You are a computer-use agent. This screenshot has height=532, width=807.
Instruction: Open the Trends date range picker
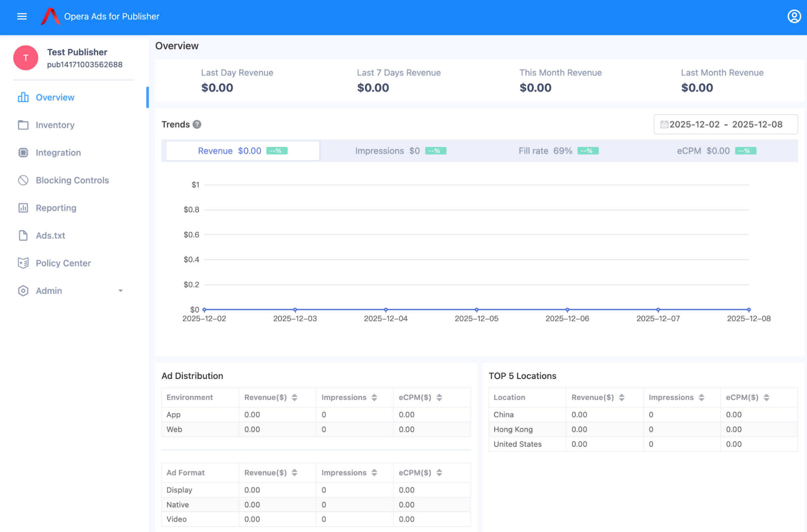[x=725, y=124]
